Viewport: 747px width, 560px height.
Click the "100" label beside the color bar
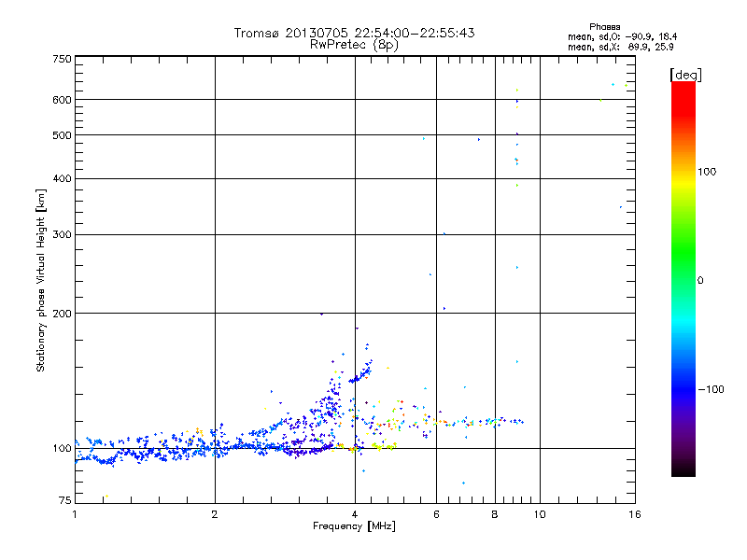click(707, 172)
